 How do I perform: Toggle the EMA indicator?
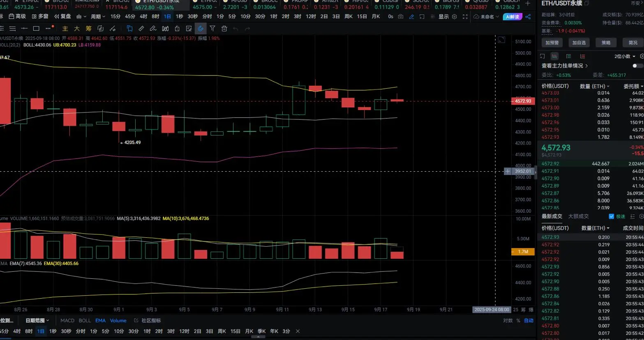(100, 321)
